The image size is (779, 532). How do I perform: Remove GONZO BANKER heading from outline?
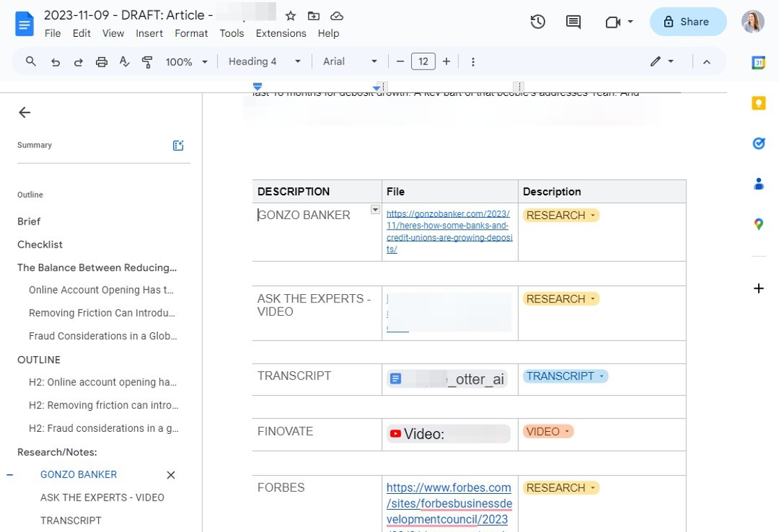click(x=171, y=475)
